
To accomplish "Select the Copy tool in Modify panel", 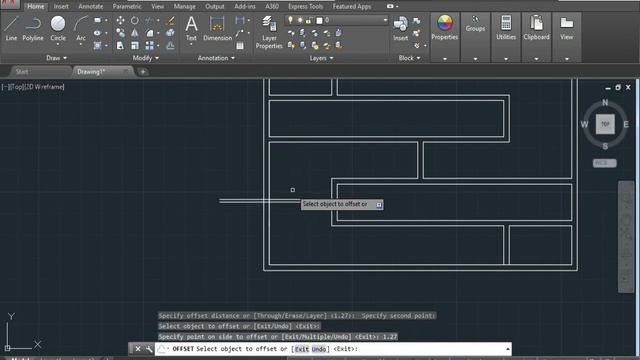I will pos(120,33).
